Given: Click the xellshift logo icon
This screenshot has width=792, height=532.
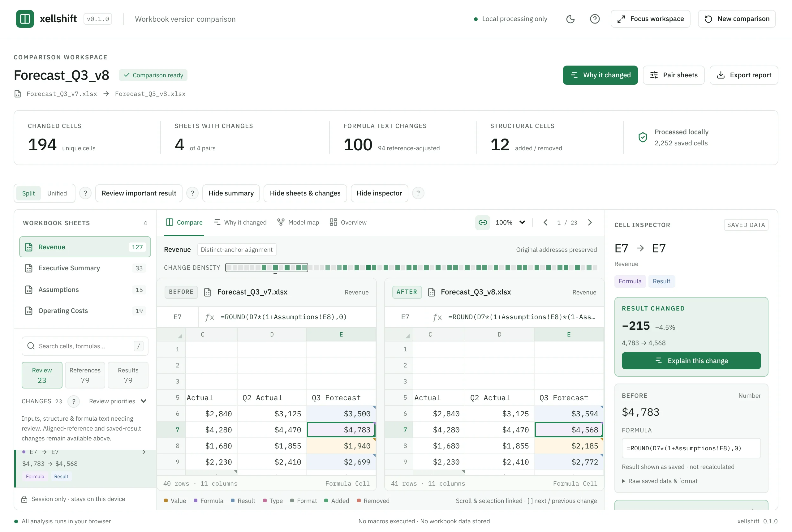Looking at the screenshot, I should click(x=25, y=19).
